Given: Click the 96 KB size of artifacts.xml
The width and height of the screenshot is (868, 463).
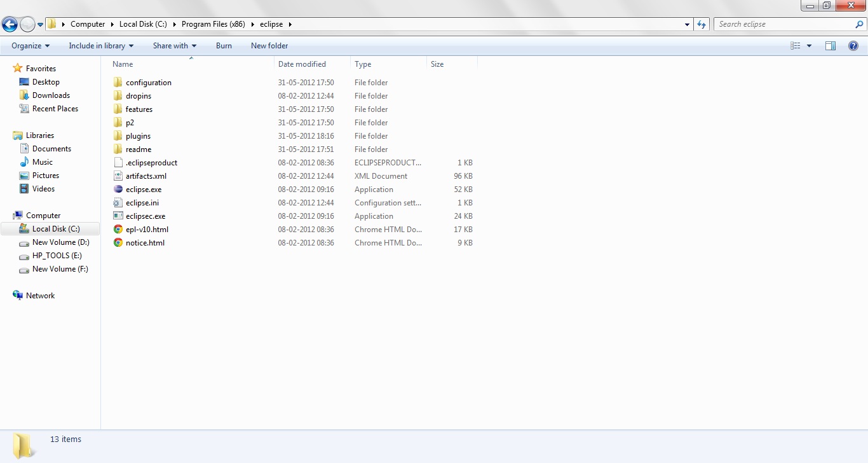Looking at the screenshot, I should coord(463,176).
